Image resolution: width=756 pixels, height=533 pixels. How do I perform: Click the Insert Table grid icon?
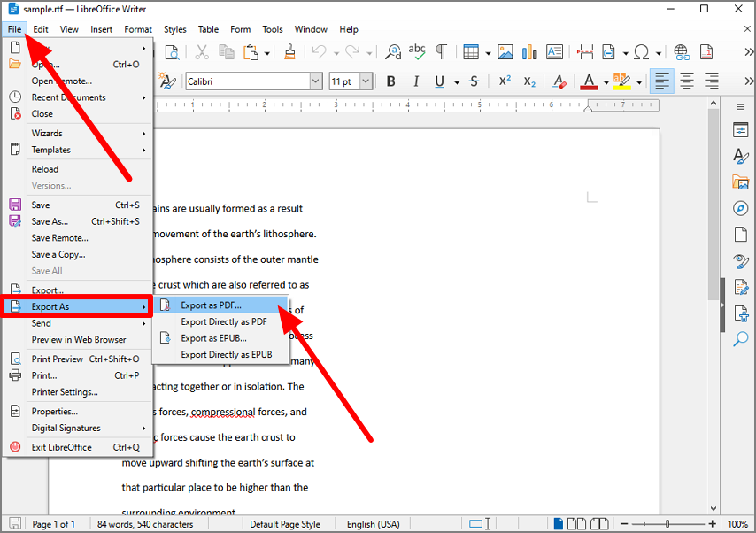[471, 52]
